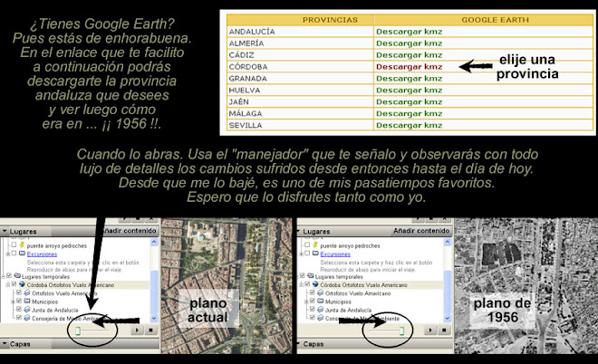Tick Excursiones checkbox in plano actual panel
598x364 pixels.
pyautogui.click(x=14, y=254)
